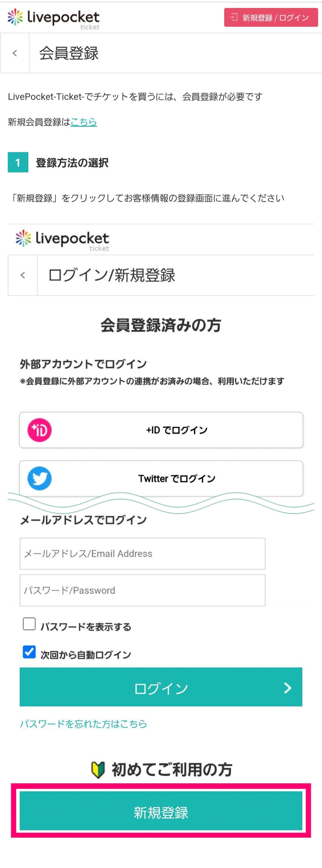
Task: Enable the パスワードを表示する checkbox
Action: (29, 624)
